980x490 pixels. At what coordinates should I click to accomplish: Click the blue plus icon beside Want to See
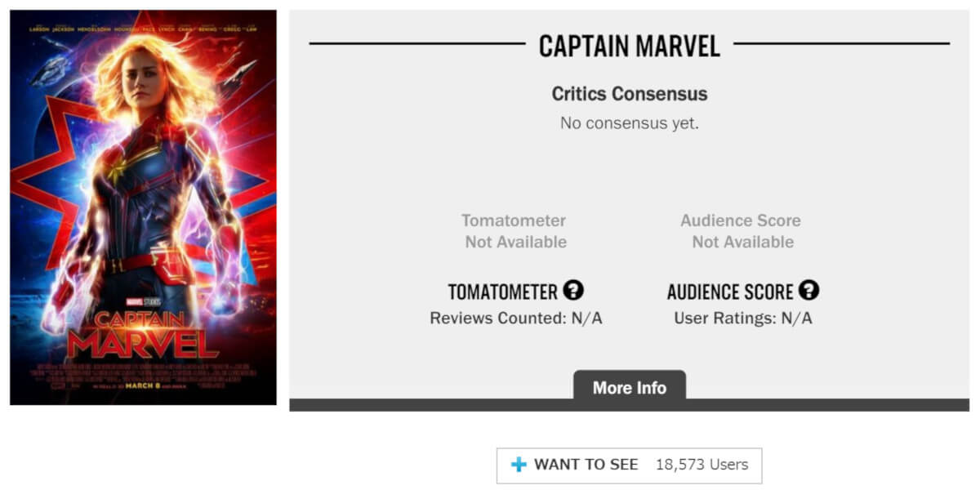point(519,465)
